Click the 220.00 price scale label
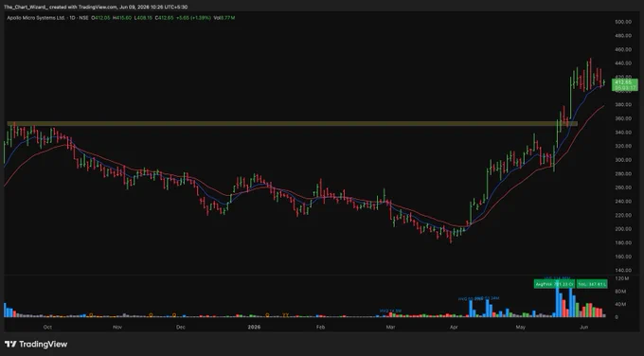This screenshot has width=644, height=356. click(623, 215)
